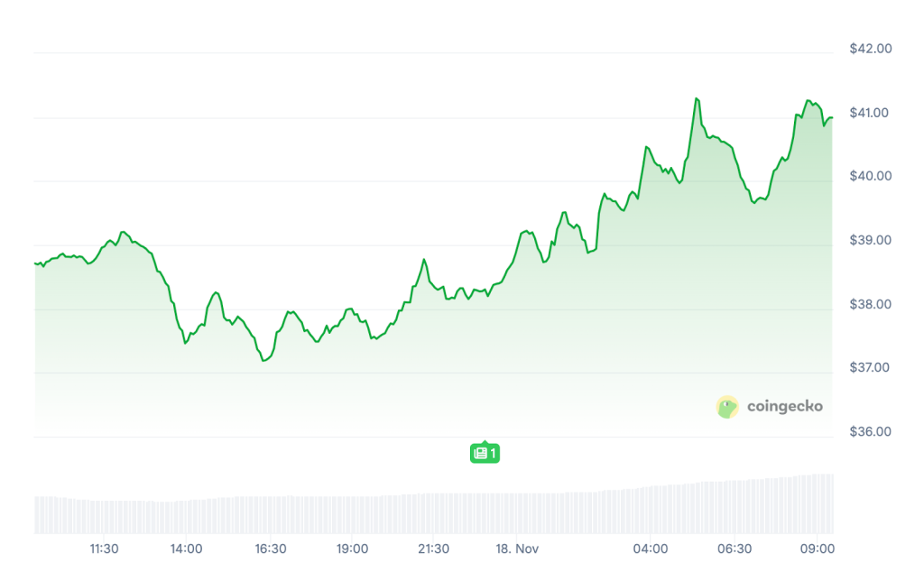Click the 11:30 time axis label
The width and height of the screenshot is (924, 581).
click(x=105, y=549)
